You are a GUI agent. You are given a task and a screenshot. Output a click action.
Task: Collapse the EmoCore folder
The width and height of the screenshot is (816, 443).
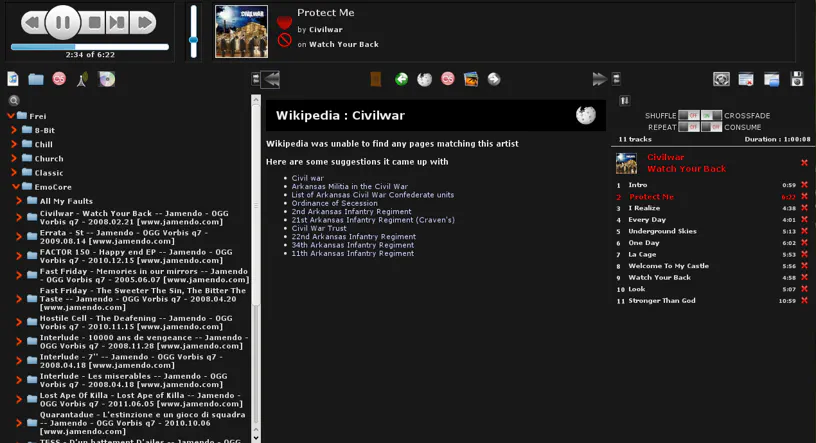pyautogui.click(x=16, y=186)
